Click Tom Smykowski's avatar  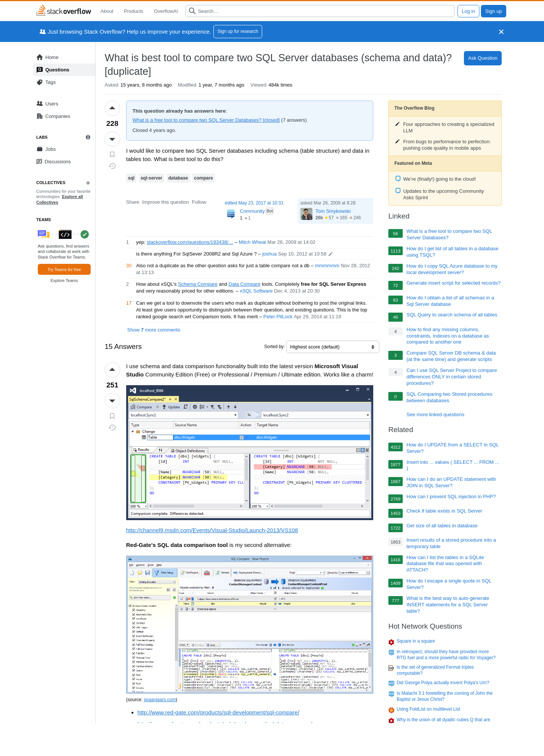click(306, 214)
